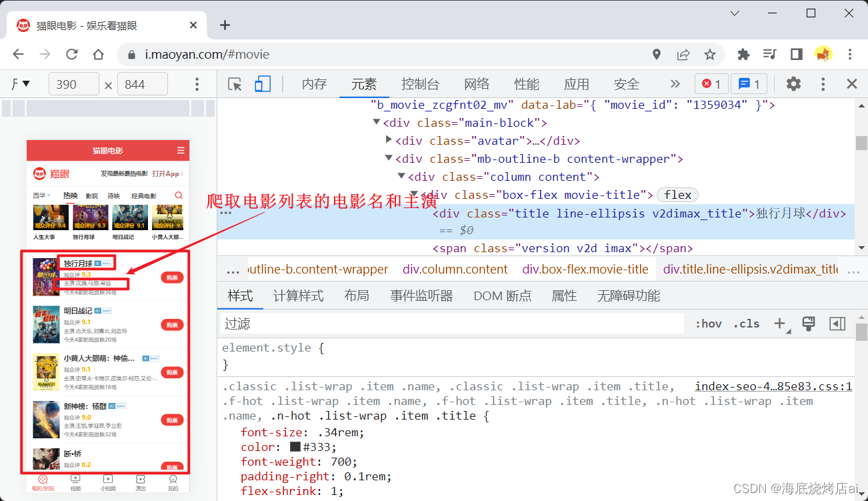This screenshot has height=501, width=868.
Task: Click browser extensions puzzle icon
Action: tap(743, 55)
